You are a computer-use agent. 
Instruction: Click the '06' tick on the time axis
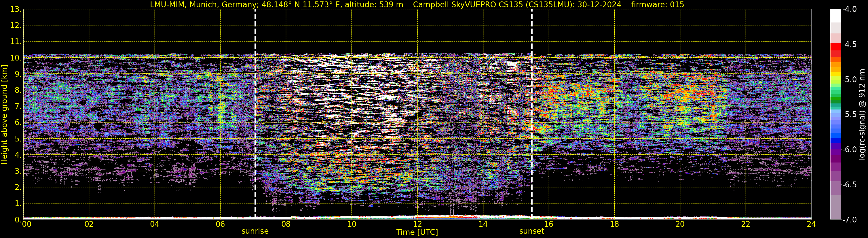click(x=220, y=224)
